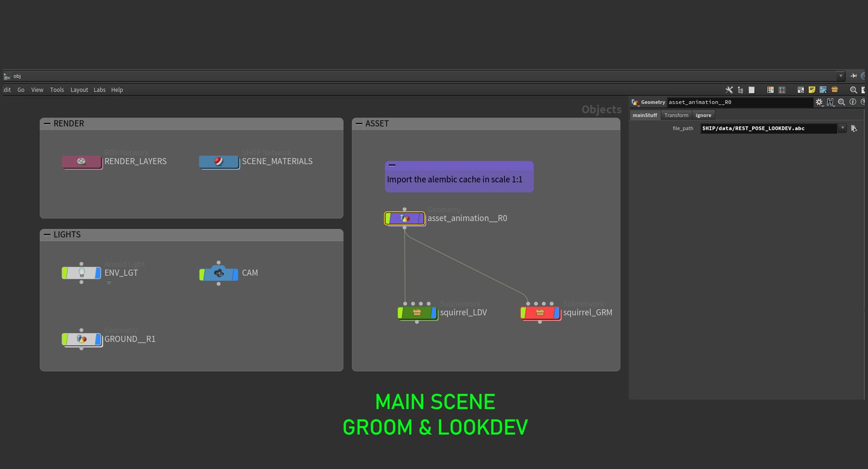Switch to list mode icon in toolbar
This screenshot has width=868, height=469.
coord(751,90)
